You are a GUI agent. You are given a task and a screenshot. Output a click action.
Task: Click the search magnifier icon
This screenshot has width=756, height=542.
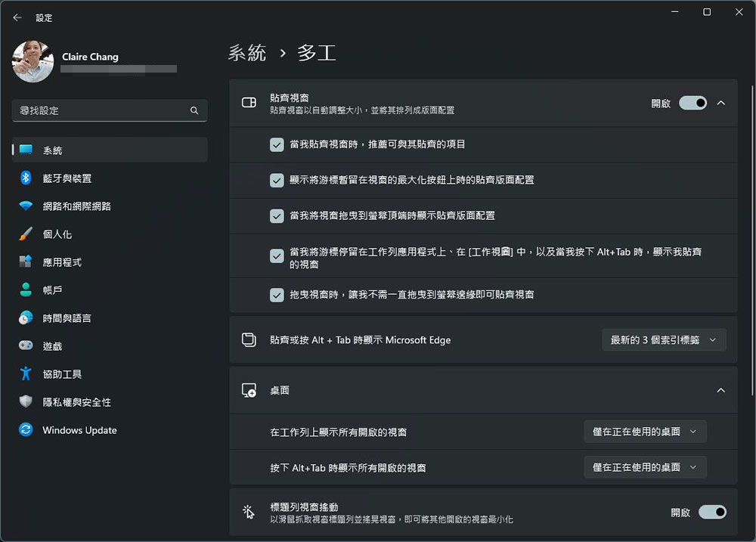[194, 110]
